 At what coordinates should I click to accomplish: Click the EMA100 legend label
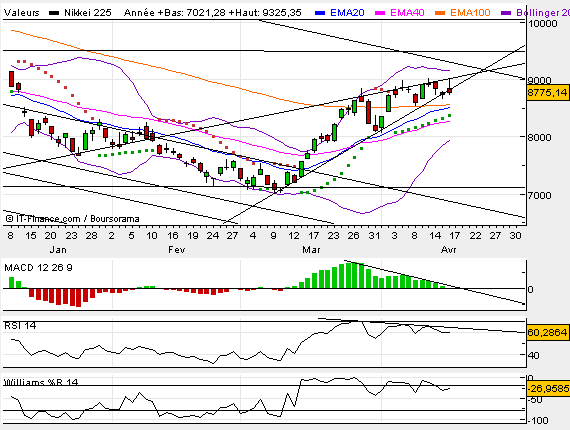coord(470,13)
